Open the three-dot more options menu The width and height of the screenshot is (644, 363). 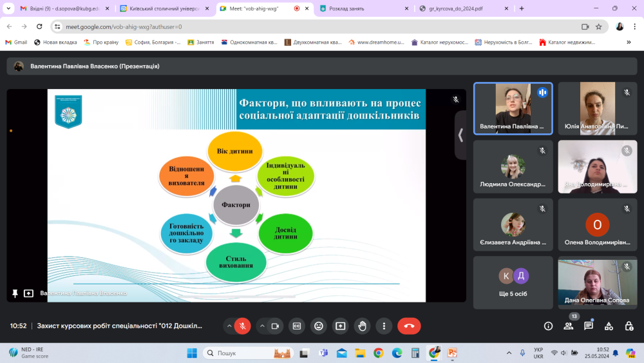384,326
